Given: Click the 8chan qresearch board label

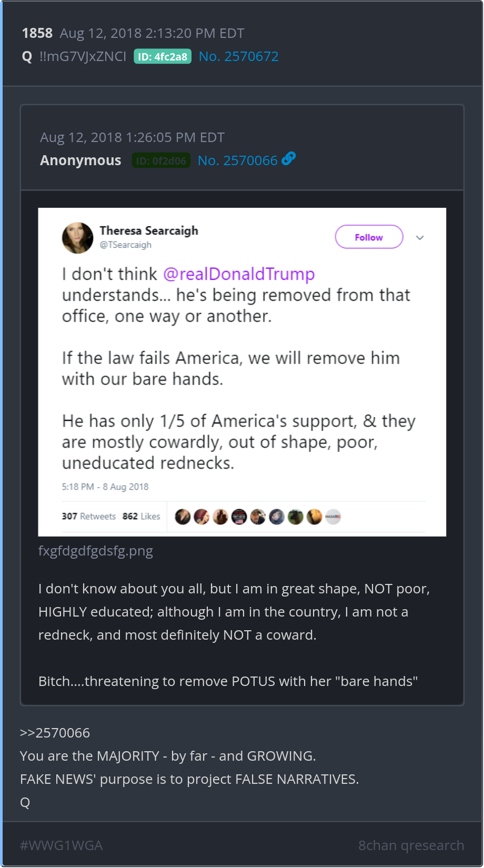Looking at the screenshot, I should pyautogui.click(x=411, y=845).
